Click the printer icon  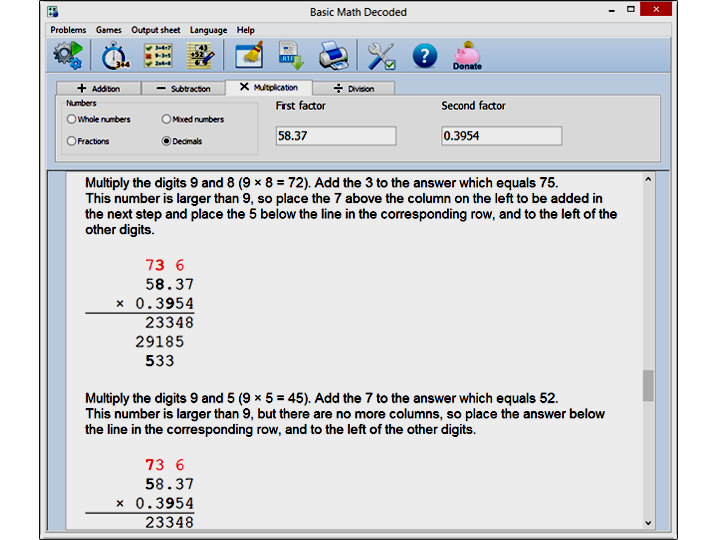[x=334, y=56]
